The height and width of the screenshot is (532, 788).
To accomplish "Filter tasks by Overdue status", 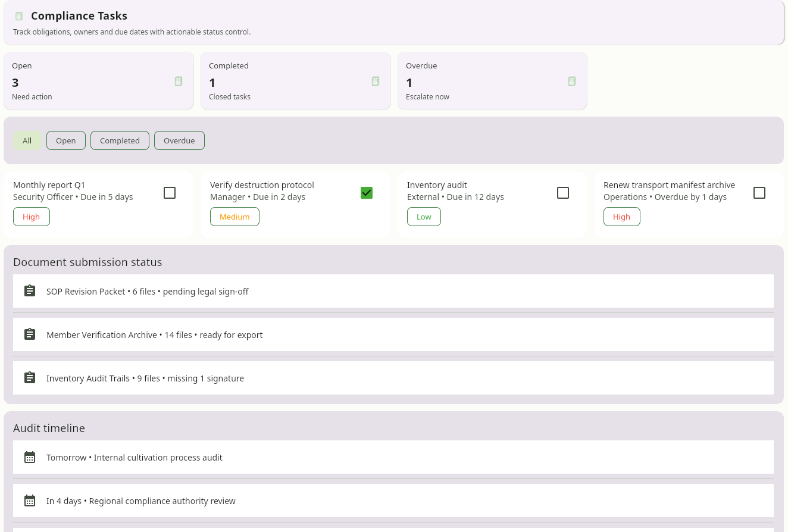I will tap(179, 140).
